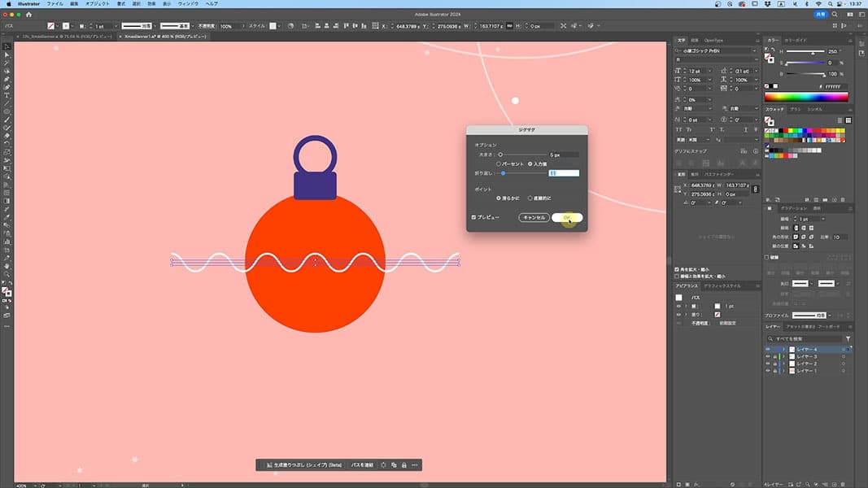Screen dimensions: 868x488
Task: Click the constrain width and height link icon
Action: click(756, 190)
